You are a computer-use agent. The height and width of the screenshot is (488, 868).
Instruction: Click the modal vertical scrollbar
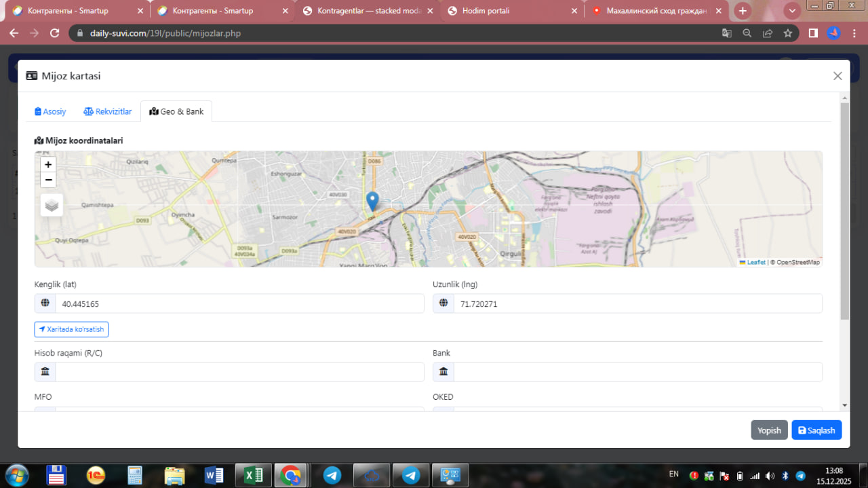pyautogui.click(x=844, y=210)
